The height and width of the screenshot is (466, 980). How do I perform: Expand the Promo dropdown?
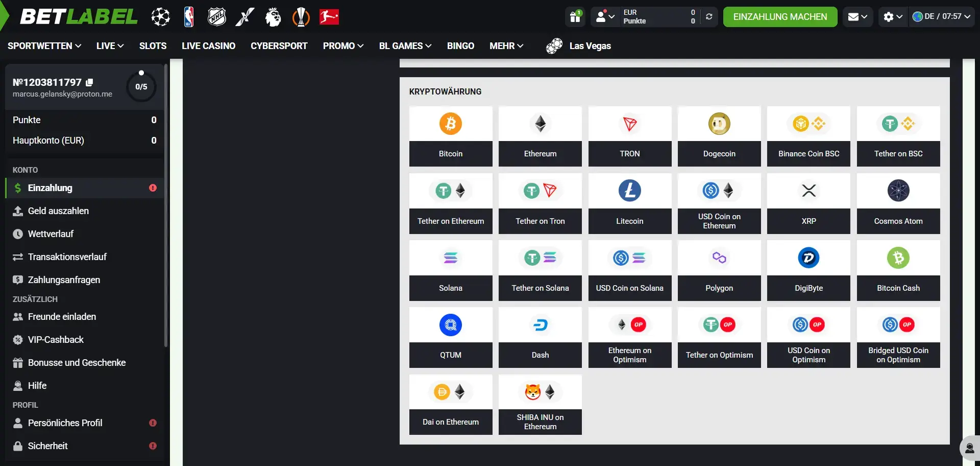(x=343, y=46)
